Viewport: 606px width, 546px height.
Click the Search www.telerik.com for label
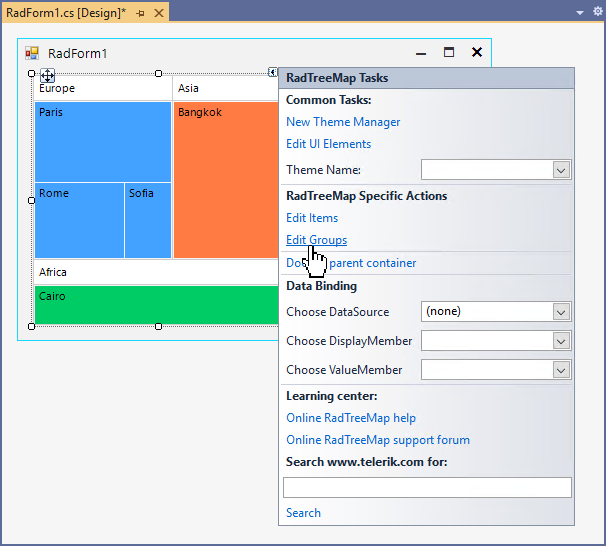click(x=366, y=462)
